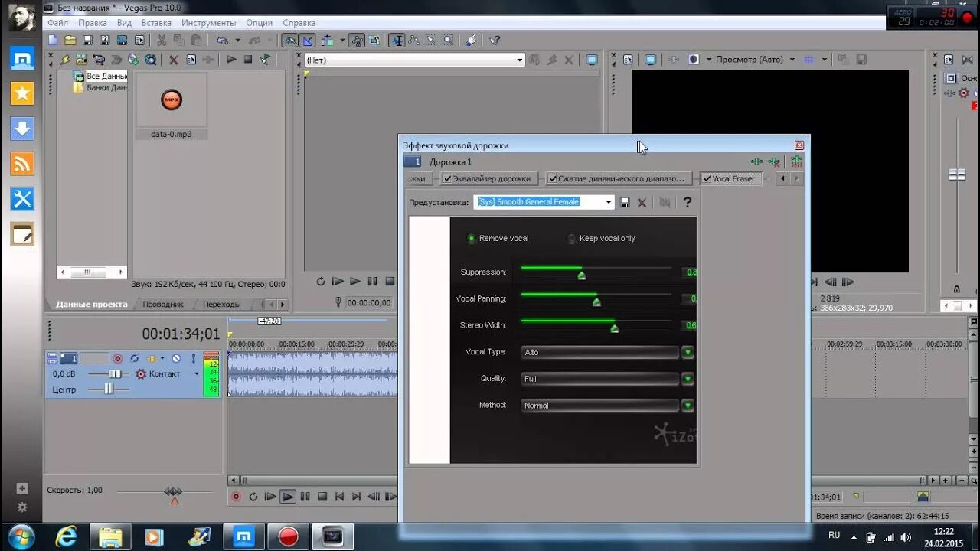The height and width of the screenshot is (551, 980).
Task: Select the Envelope edit tool
Action: [x=413, y=41]
